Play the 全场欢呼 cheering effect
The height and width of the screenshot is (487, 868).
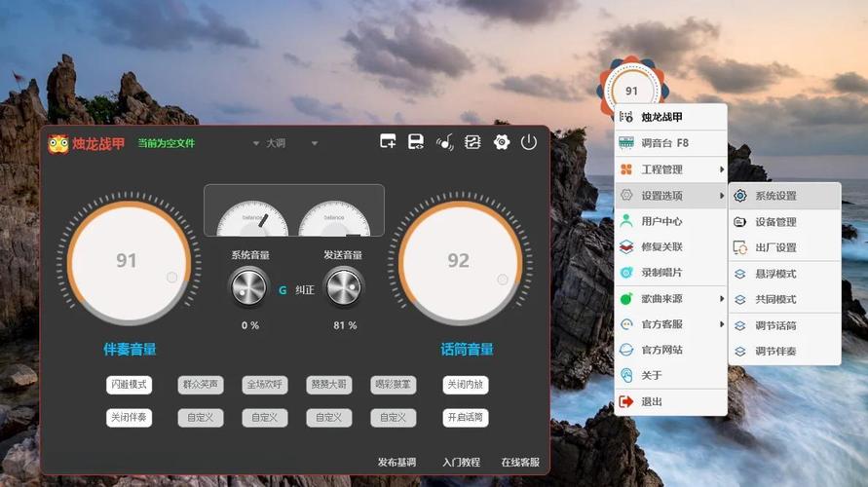[265, 385]
